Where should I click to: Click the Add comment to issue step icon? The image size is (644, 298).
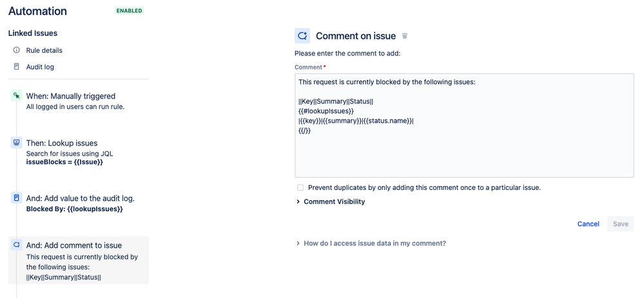click(x=16, y=245)
